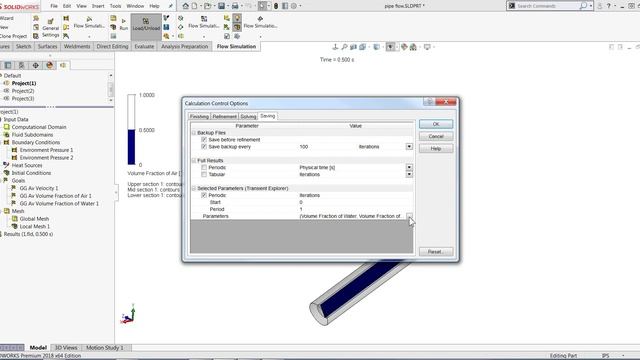Click the projects list scrollbar
This screenshot has width=640, height=360.
(x=111, y=88)
